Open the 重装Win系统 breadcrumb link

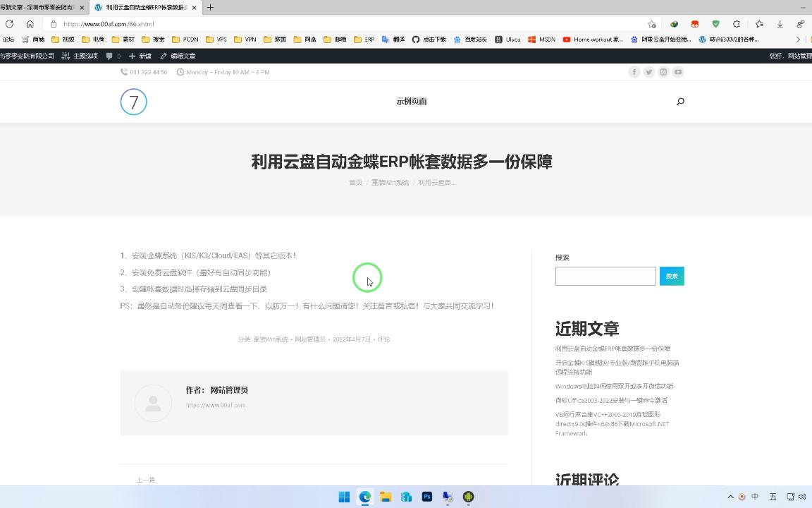coord(389,182)
